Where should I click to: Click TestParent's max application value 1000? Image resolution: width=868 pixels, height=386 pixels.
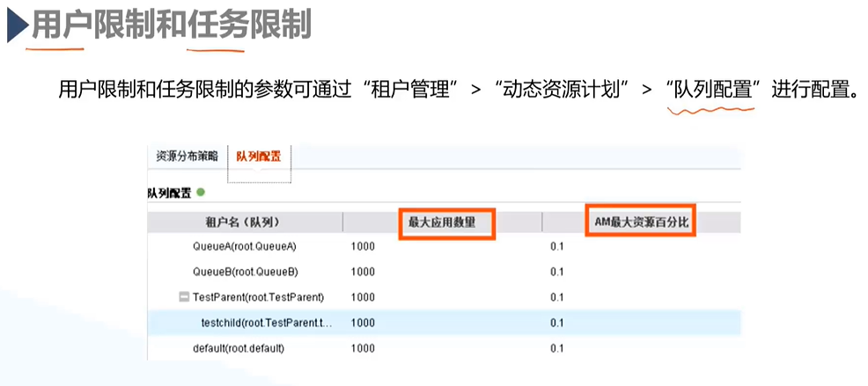pos(363,297)
